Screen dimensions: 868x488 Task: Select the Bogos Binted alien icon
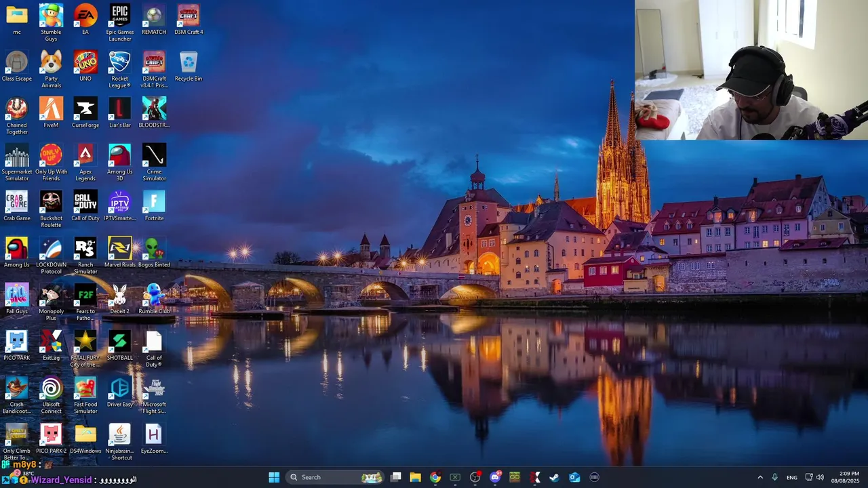coord(154,252)
